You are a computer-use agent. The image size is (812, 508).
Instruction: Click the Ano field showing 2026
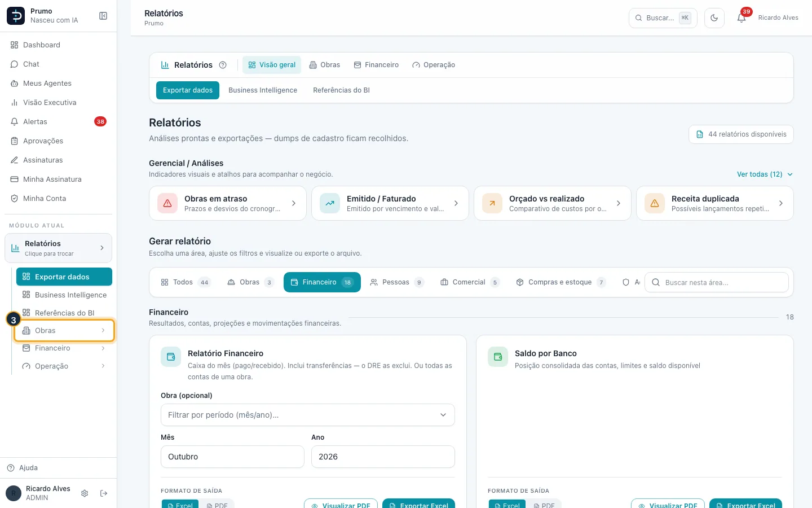[383, 457]
